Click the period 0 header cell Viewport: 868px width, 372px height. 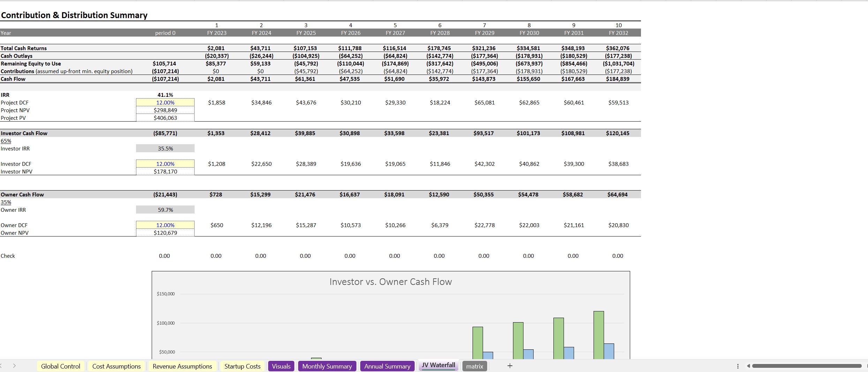[x=165, y=33]
